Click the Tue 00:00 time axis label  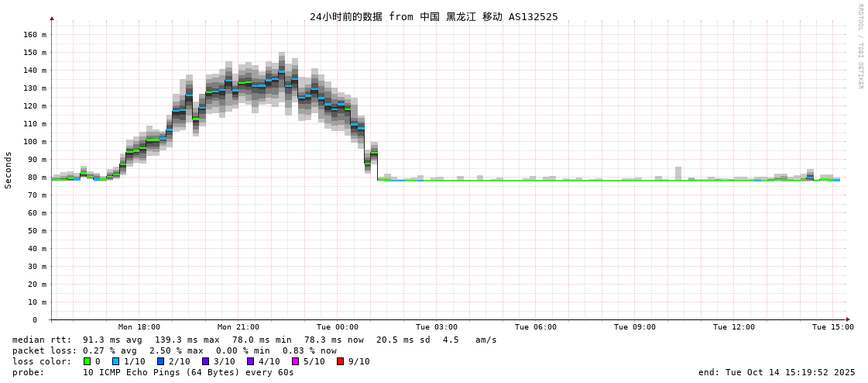(x=338, y=327)
